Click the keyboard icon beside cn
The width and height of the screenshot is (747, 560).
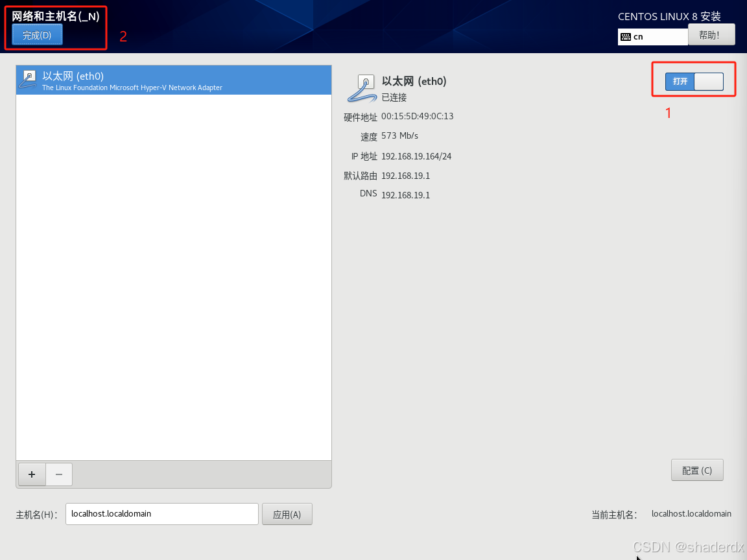click(x=626, y=37)
